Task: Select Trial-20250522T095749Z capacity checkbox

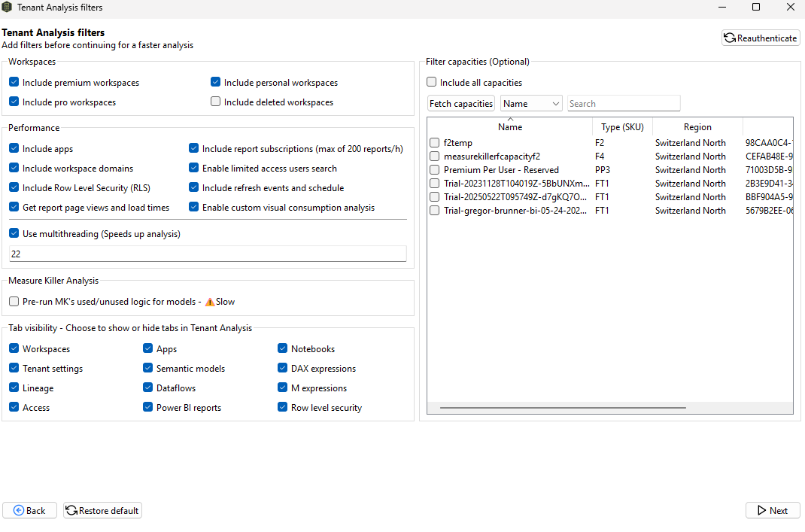Action: pos(434,196)
